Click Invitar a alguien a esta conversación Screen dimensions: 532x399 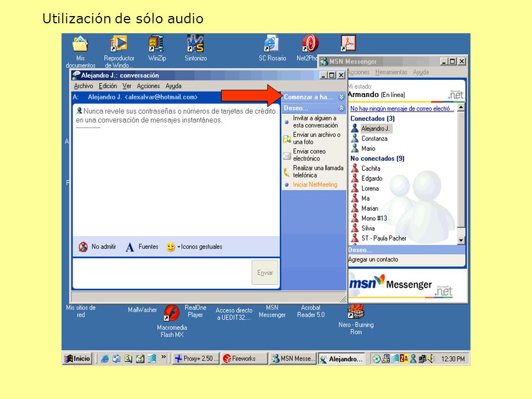point(315,121)
